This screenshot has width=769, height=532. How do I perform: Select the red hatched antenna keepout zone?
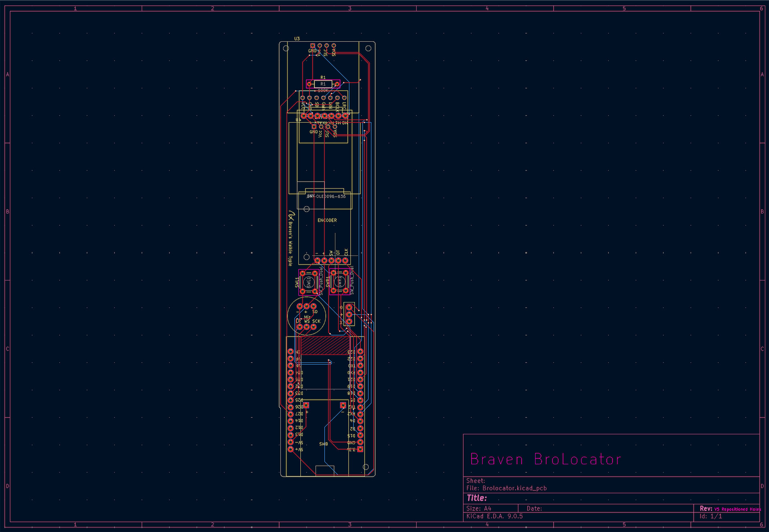(x=325, y=345)
